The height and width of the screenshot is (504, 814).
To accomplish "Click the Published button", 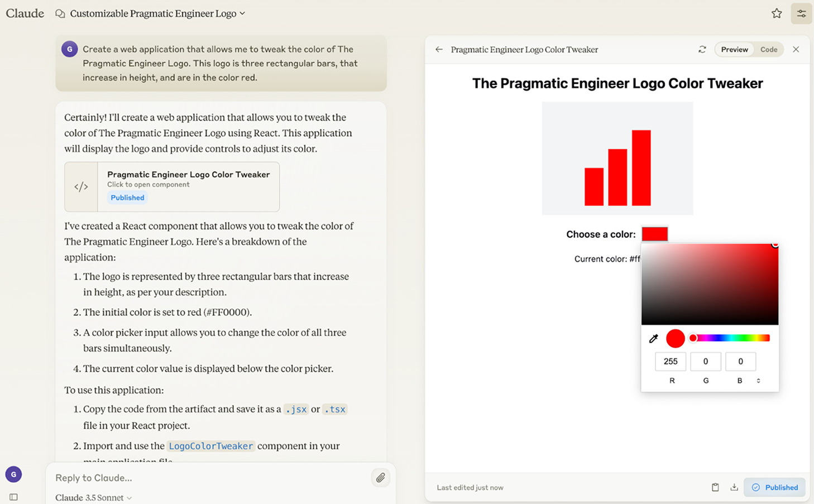I will [x=775, y=487].
